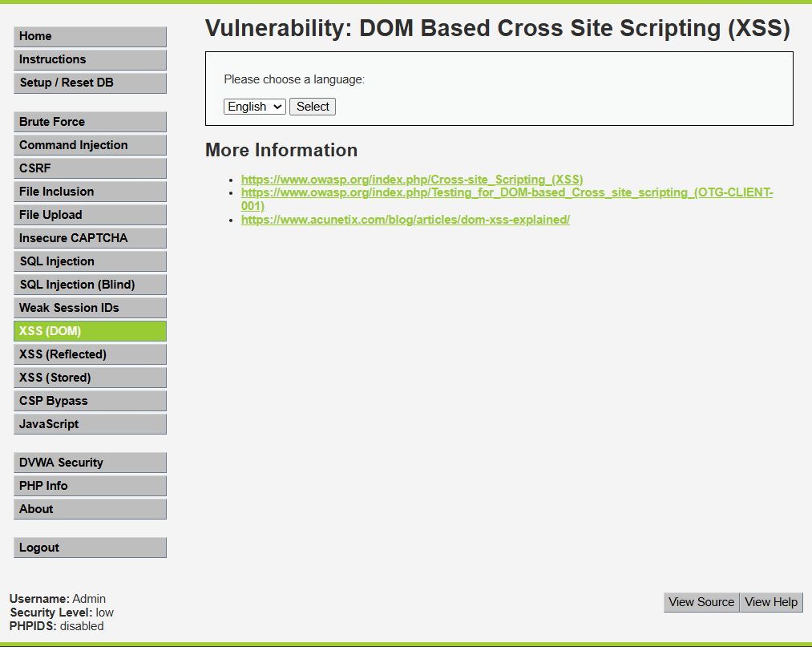Navigate to CSP Bypass page
Viewport: 812px width, 647px height.
pos(90,401)
